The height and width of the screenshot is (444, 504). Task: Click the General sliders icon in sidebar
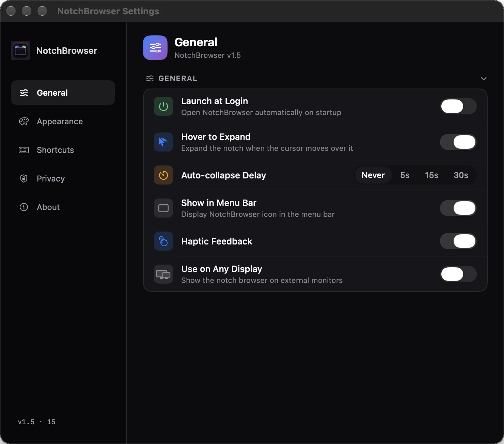pos(24,93)
